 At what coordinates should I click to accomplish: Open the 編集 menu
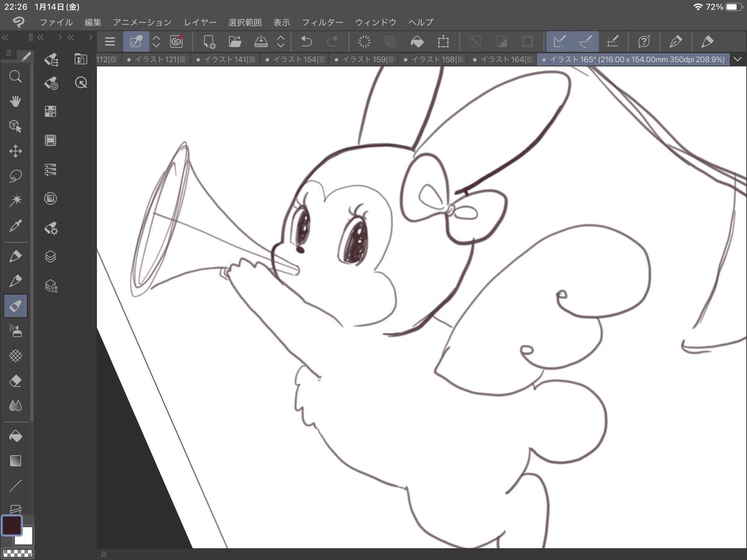93,22
